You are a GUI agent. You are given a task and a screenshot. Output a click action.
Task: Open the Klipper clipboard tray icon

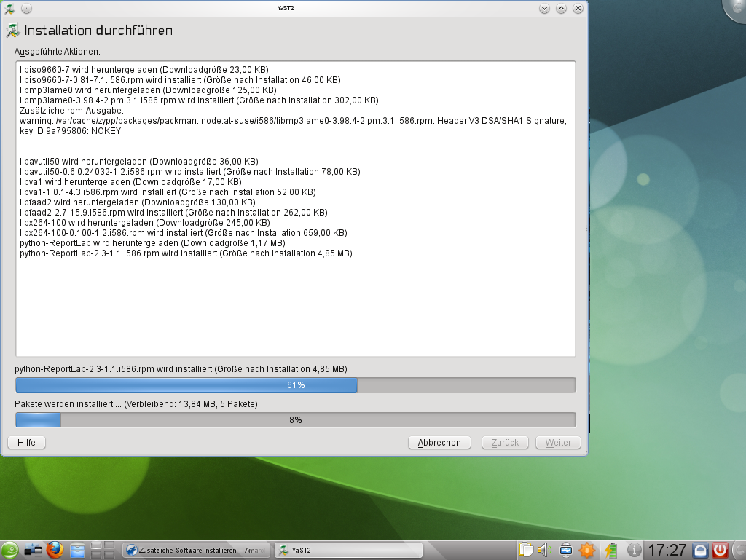click(526, 550)
